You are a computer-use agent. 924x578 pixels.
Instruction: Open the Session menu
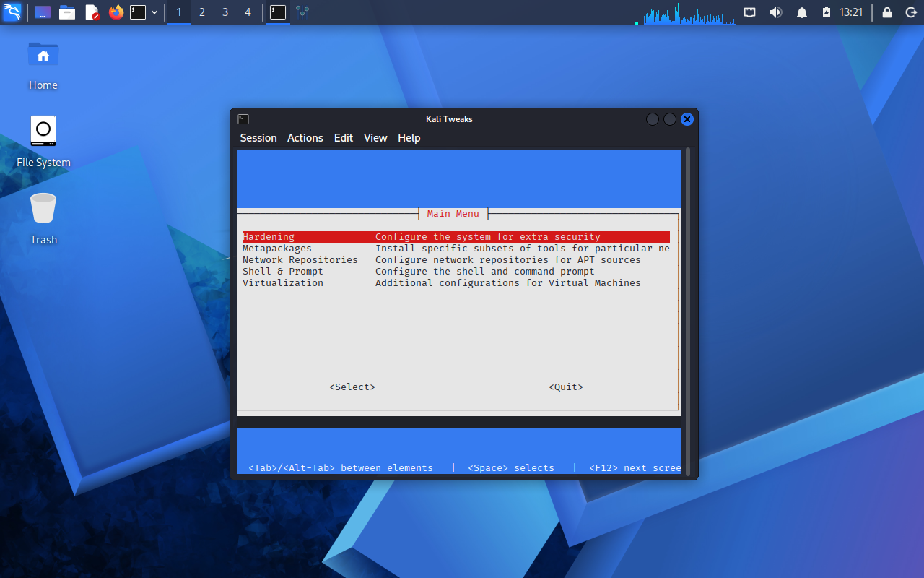(x=258, y=138)
